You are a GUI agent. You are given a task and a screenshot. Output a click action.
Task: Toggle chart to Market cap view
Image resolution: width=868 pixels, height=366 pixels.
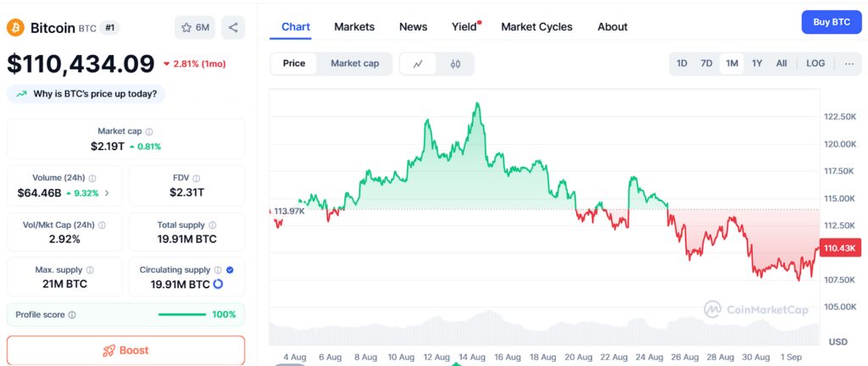coord(354,64)
